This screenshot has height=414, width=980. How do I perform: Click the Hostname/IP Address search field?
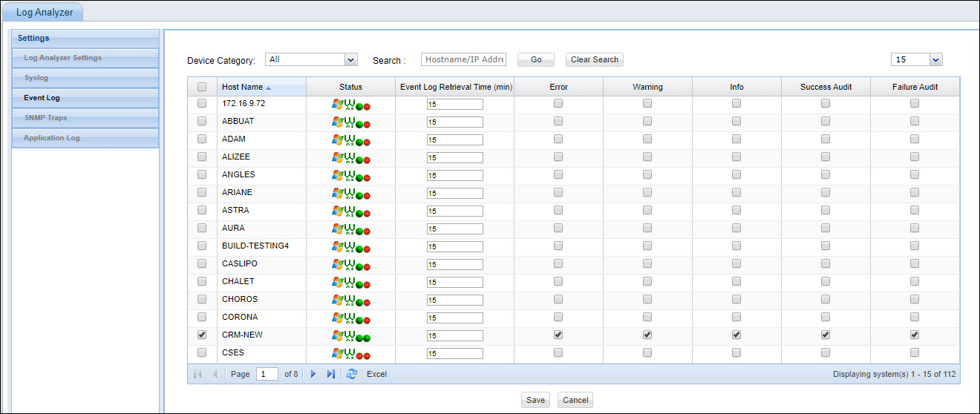[x=463, y=59]
